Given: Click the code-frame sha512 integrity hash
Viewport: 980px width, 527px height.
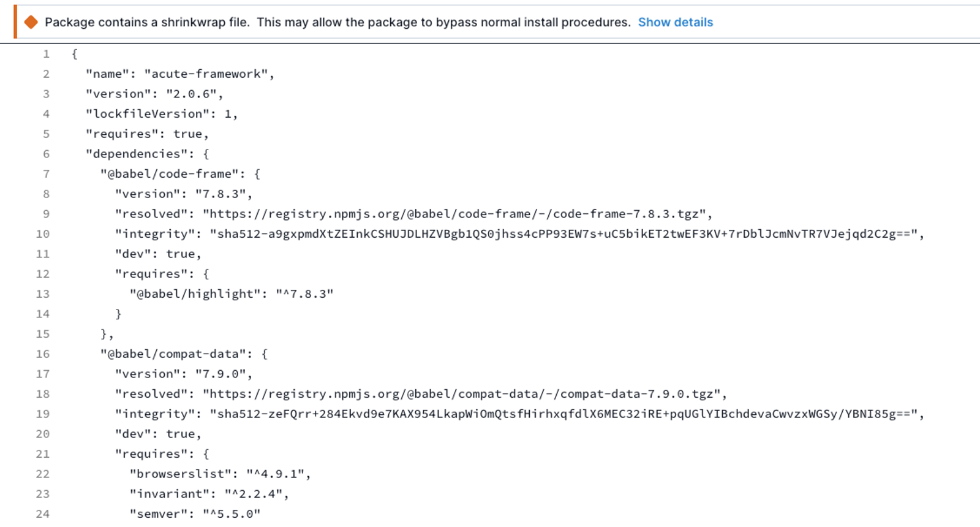Looking at the screenshot, I should pyautogui.click(x=563, y=234).
